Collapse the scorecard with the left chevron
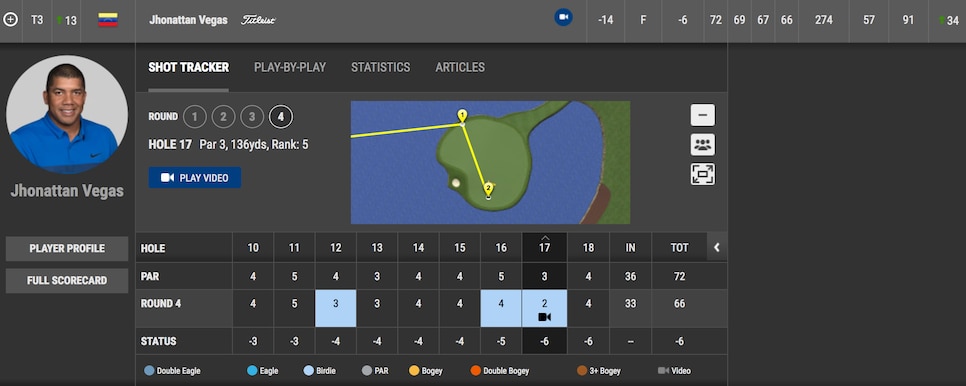Viewport: 966px width, 386px height. 716,247
